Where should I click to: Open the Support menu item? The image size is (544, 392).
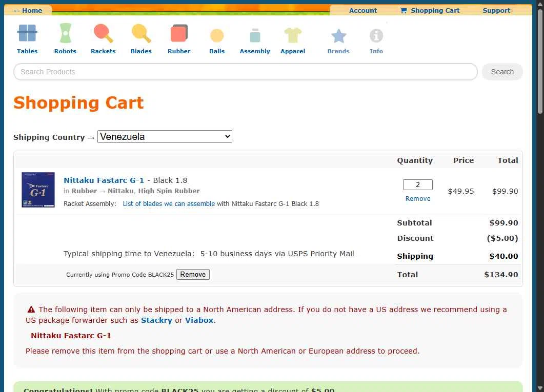(x=496, y=11)
